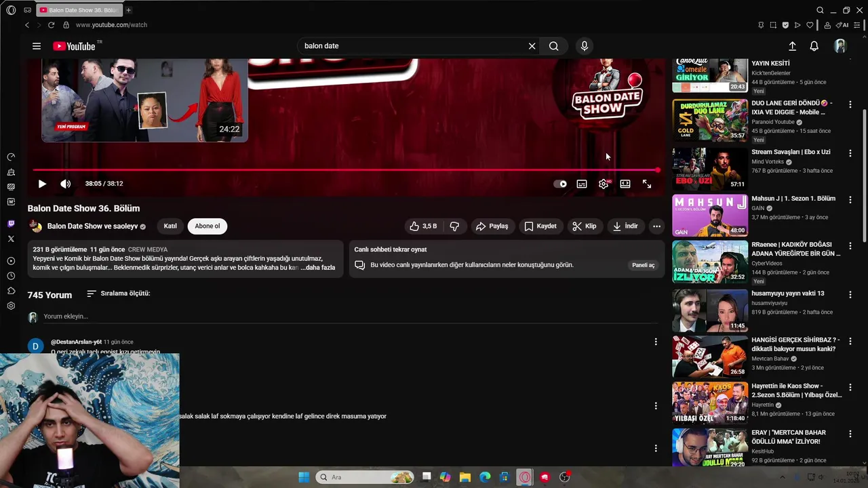Viewport: 868px width, 488px height.
Task: Click the Windows taskbar Ara search box
Action: (x=366, y=477)
